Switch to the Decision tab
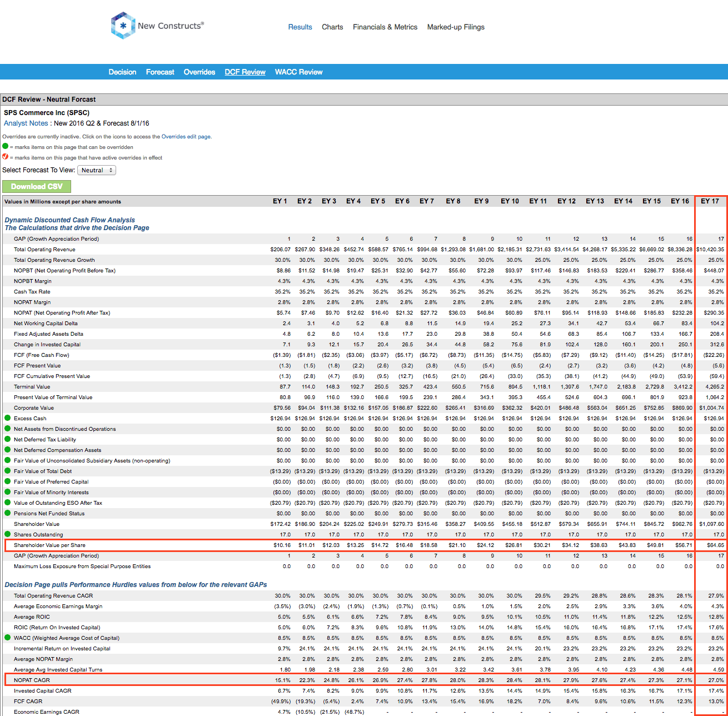Image resolution: width=728 pixels, height=716 pixels. pos(122,72)
